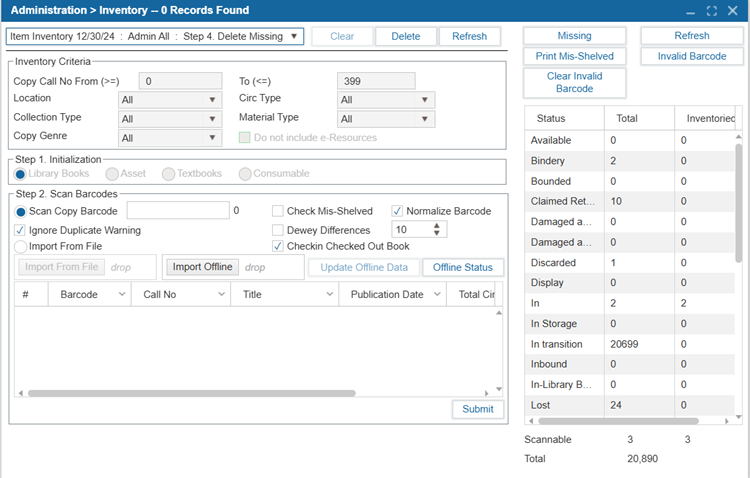Click the Copy Call No From field

[x=180, y=81]
